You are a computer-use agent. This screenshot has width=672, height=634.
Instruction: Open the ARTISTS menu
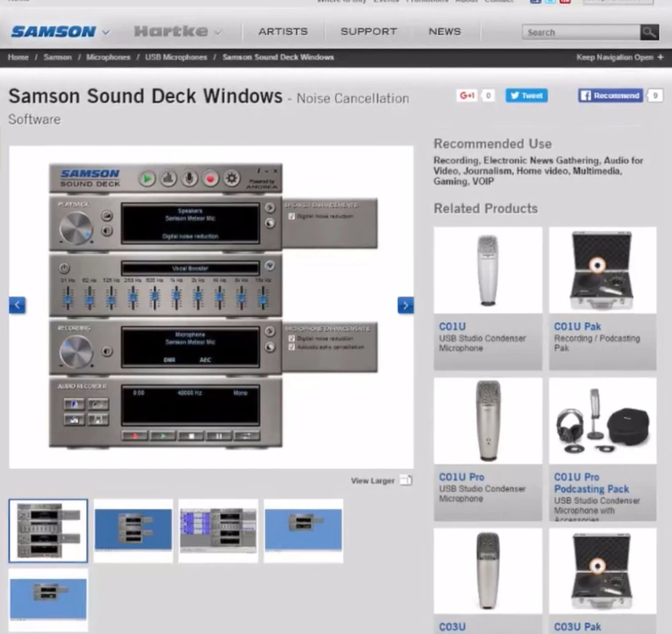point(283,32)
